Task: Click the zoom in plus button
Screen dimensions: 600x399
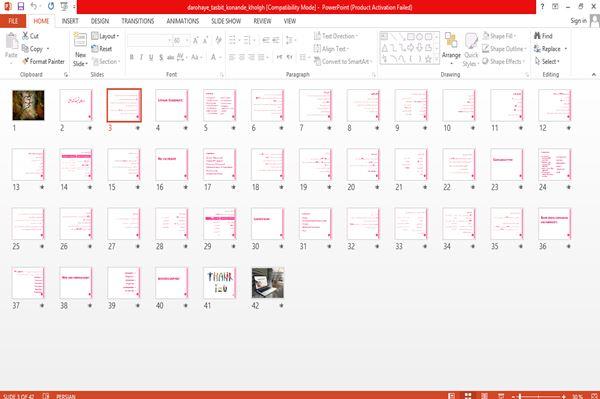Action: [x=564, y=396]
